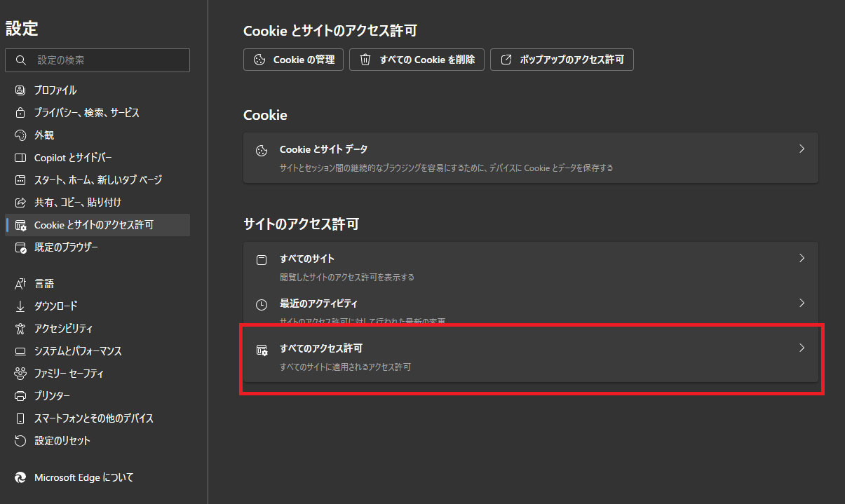Click the Microsoft Edge logo icon
The height and width of the screenshot is (504, 845).
[20, 477]
